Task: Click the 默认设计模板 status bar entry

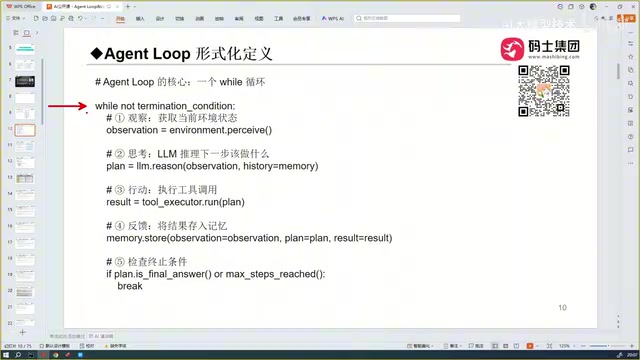Action: [55, 346]
